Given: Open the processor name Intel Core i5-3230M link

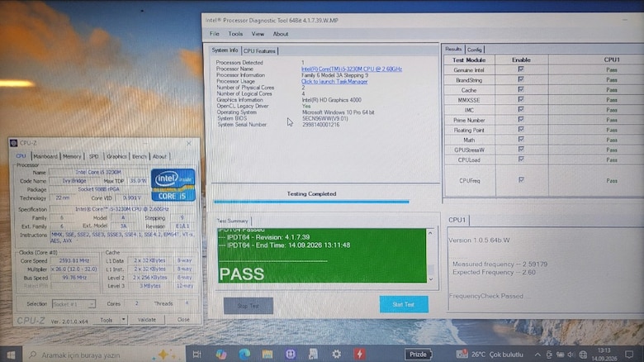Looking at the screenshot, I should (352, 69).
